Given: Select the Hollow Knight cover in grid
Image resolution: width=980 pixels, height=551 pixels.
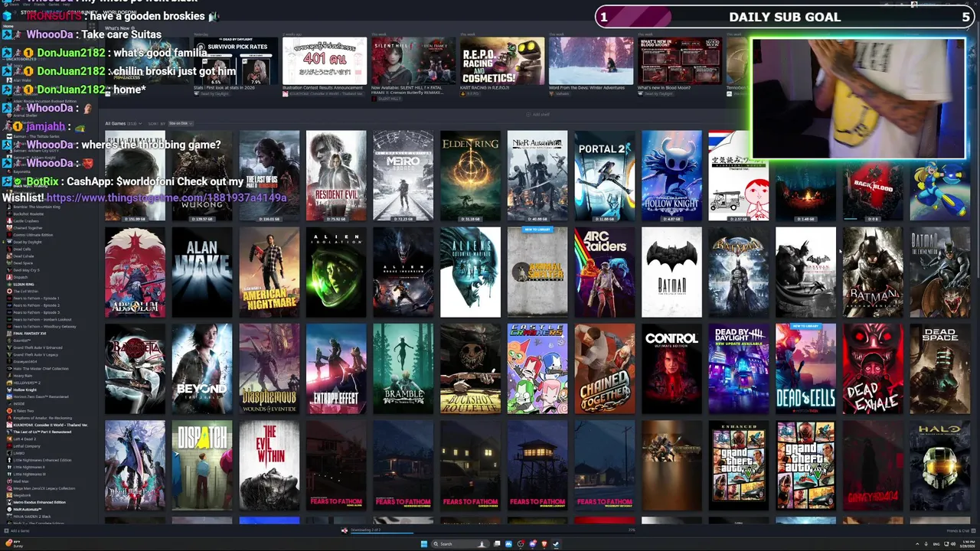Looking at the screenshot, I should click(x=671, y=176).
